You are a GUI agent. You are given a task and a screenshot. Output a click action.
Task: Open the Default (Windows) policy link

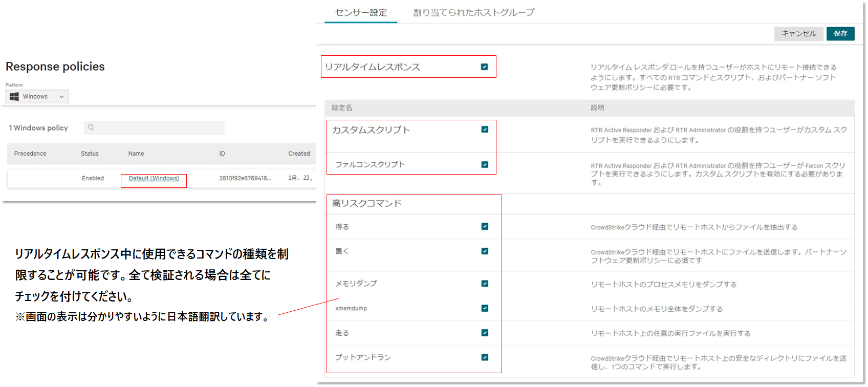pos(154,179)
